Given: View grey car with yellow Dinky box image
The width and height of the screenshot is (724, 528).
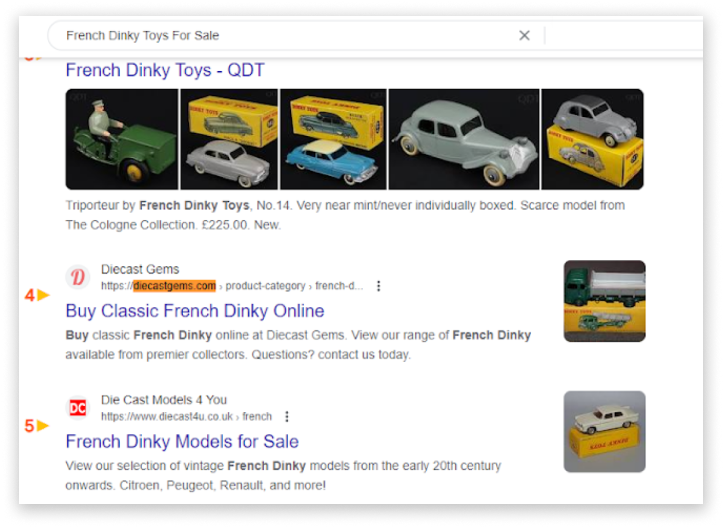Looking at the screenshot, I should [x=229, y=139].
